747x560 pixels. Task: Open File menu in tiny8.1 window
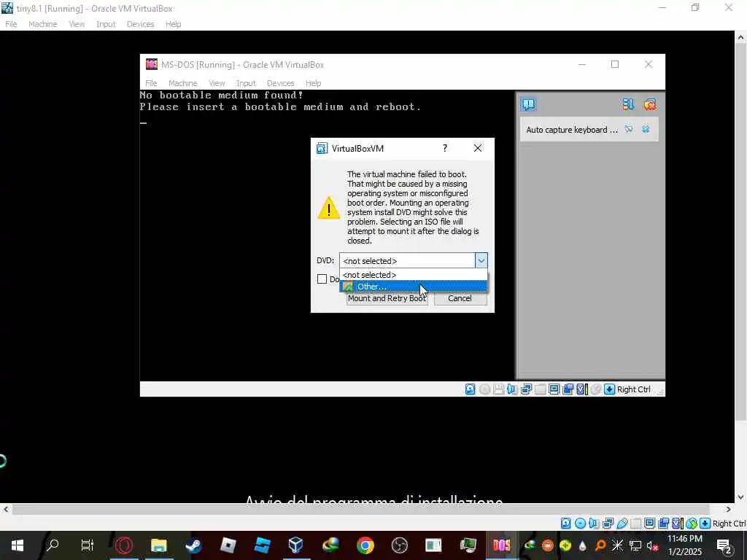[11, 24]
